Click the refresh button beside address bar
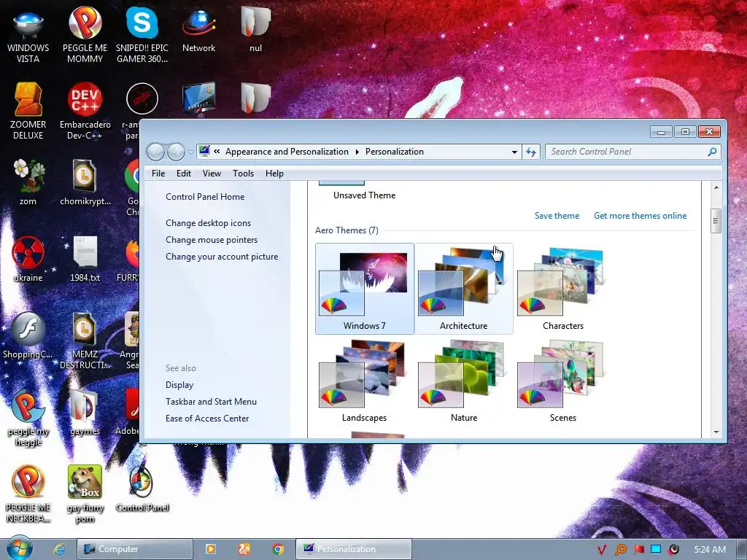 click(531, 152)
